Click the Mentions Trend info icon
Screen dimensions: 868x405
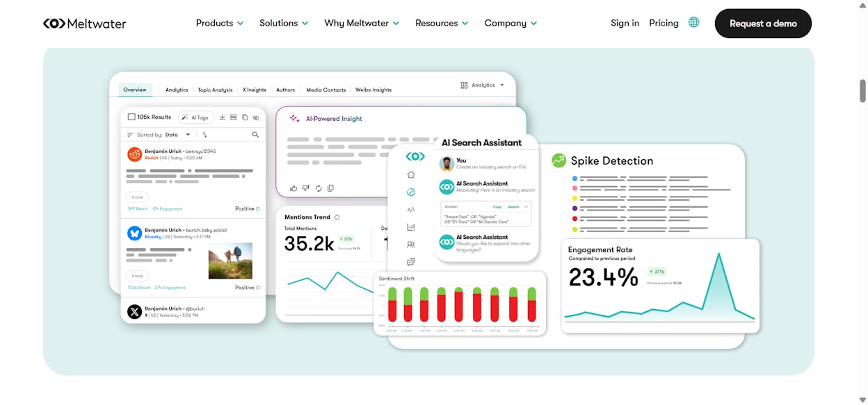(x=337, y=217)
